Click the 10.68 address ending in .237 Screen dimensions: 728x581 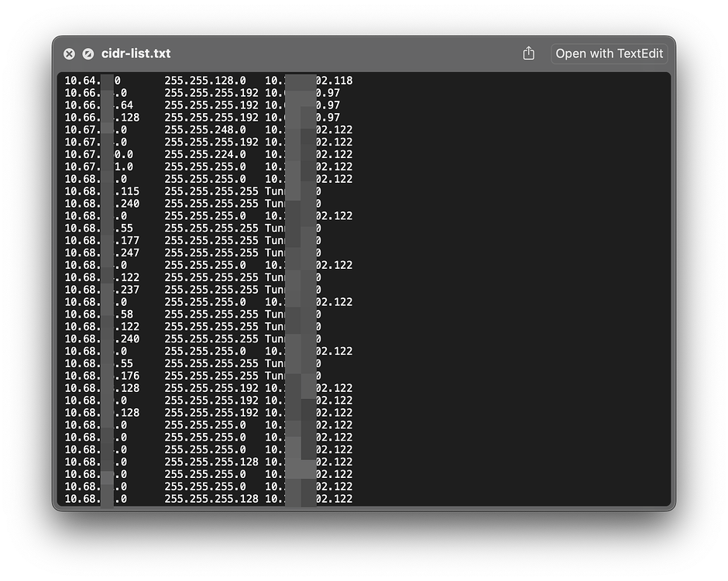pos(101,290)
